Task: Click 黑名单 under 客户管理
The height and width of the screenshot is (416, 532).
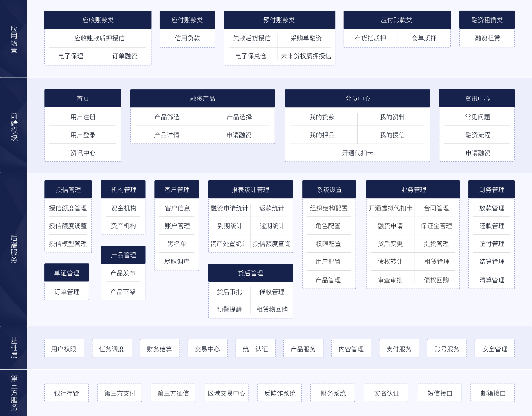Action: point(177,244)
